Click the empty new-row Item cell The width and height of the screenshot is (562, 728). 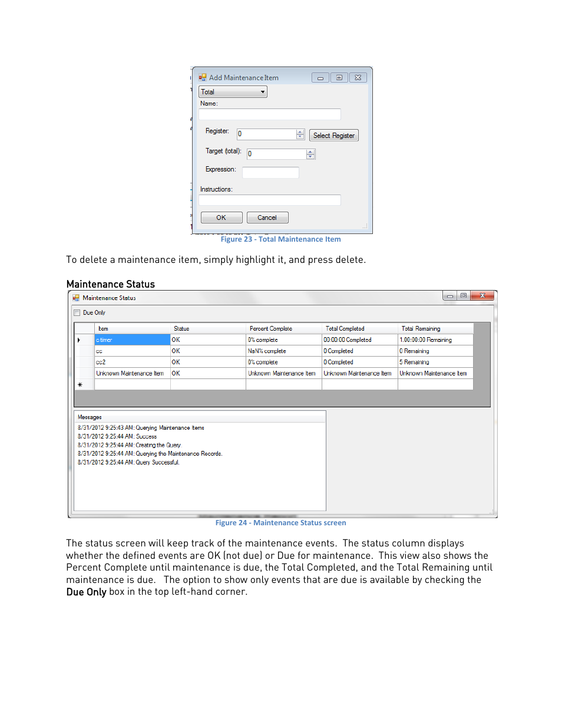coord(133,385)
